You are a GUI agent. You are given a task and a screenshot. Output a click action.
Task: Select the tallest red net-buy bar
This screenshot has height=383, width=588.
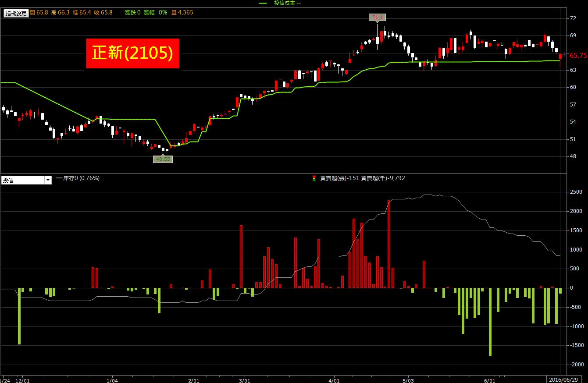click(x=389, y=244)
